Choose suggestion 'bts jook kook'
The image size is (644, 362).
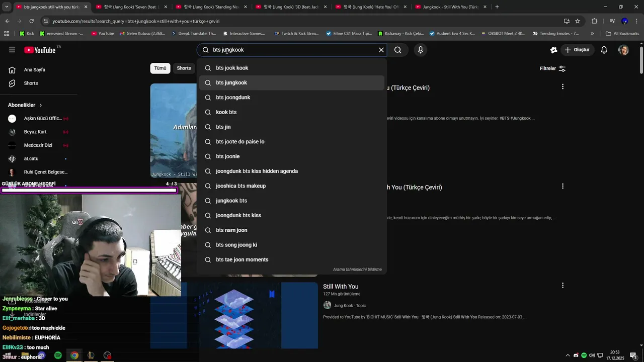click(x=292, y=68)
